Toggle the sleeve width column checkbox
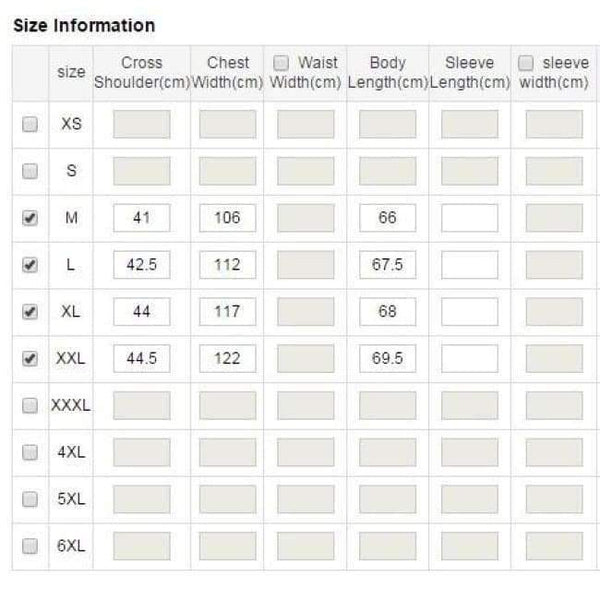The width and height of the screenshot is (600, 600). tap(526, 63)
